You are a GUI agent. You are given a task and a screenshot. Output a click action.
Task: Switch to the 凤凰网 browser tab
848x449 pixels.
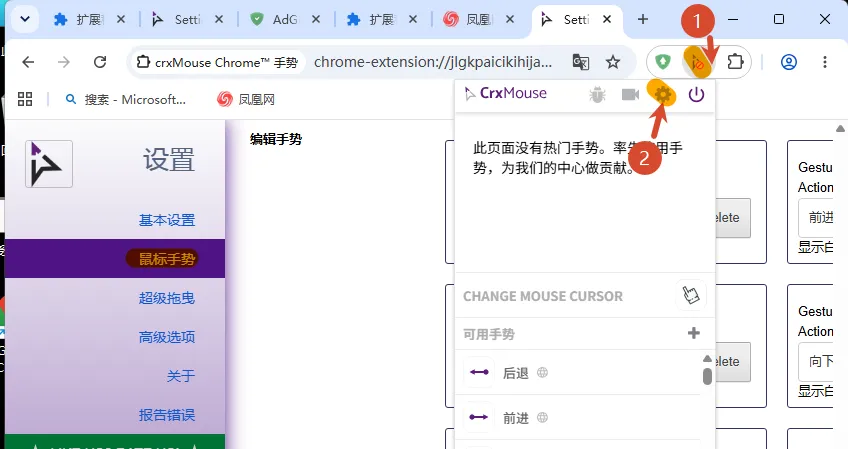(479, 20)
